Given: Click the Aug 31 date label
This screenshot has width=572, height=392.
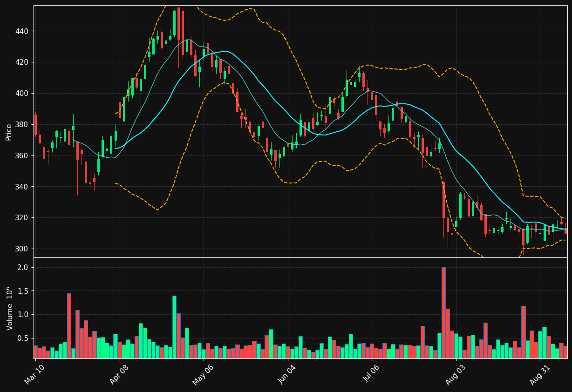Looking at the screenshot, I should 539,375.
